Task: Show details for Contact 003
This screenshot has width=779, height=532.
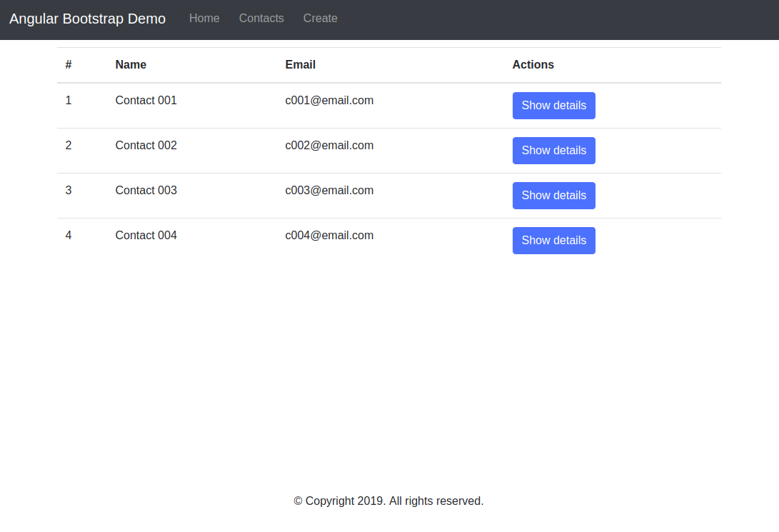Action: 553,195
